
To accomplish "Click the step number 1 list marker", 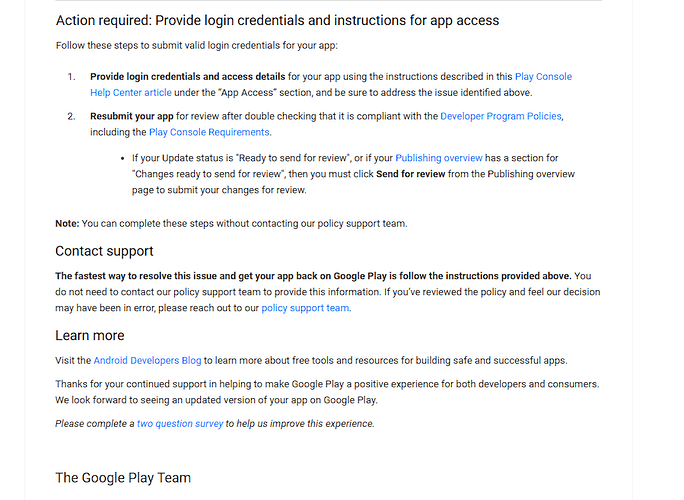I will (71, 77).
